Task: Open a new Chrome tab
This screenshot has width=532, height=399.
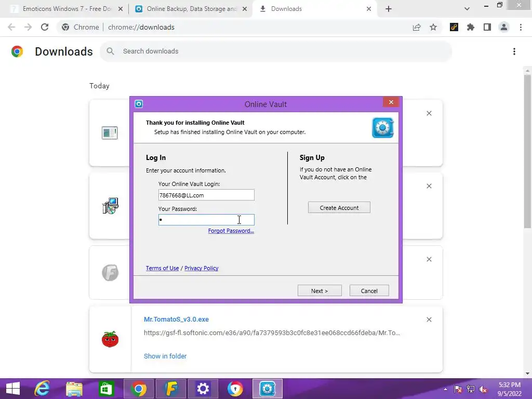Action: coord(389,9)
